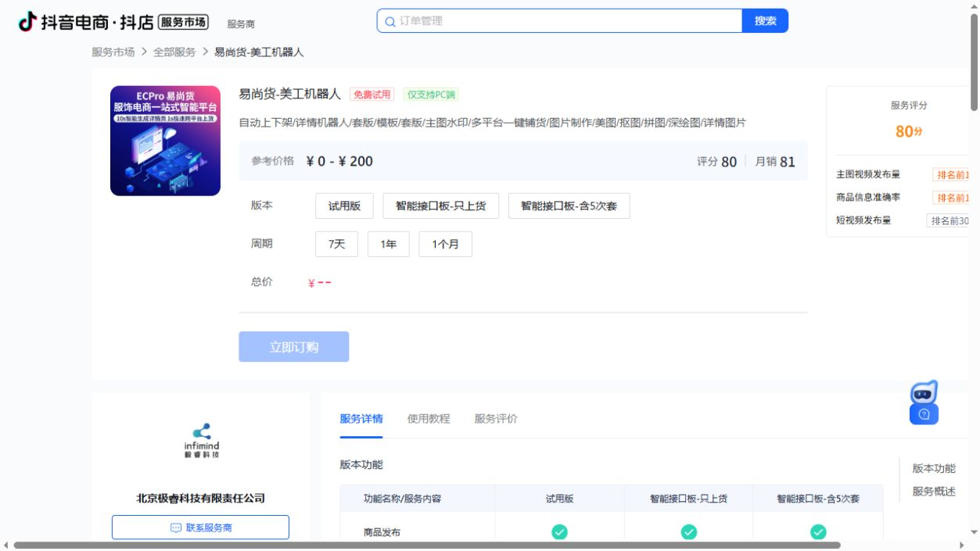Open the robot assistant help icon
The width and height of the screenshot is (980, 551).
(x=924, y=403)
